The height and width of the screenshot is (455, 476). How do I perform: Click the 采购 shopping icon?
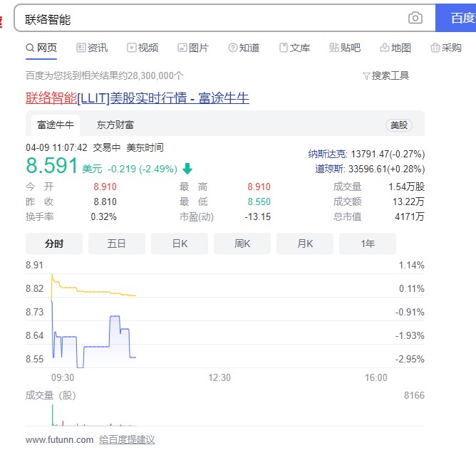coord(435,48)
